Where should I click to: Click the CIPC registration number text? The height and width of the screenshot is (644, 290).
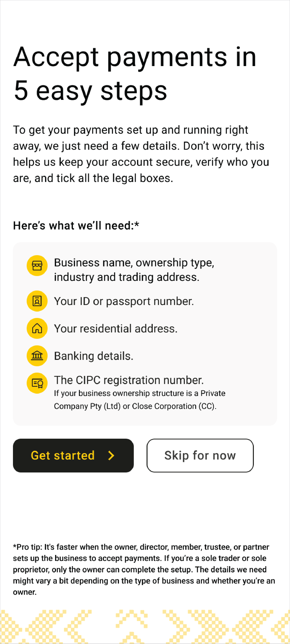pos(129,380)
